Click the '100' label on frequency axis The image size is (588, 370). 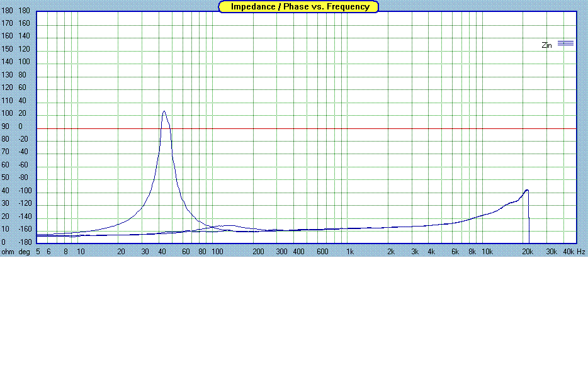click(x=217, y=252)
